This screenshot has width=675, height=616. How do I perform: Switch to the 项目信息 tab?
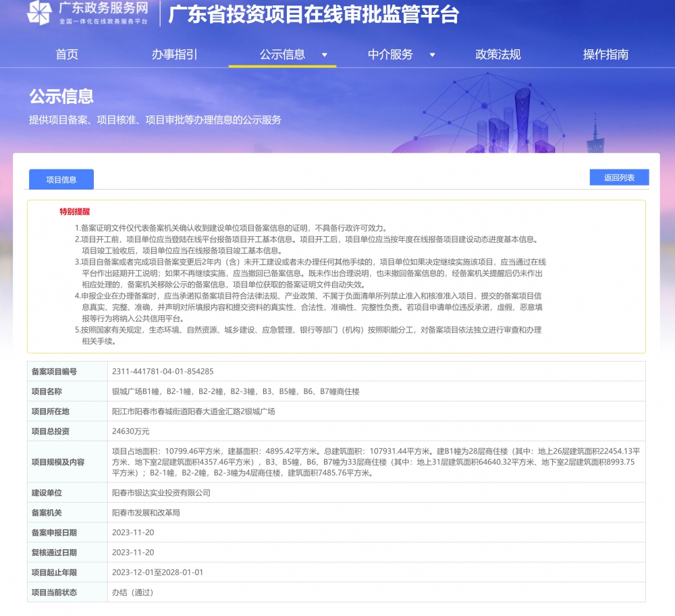pos(61,179)
